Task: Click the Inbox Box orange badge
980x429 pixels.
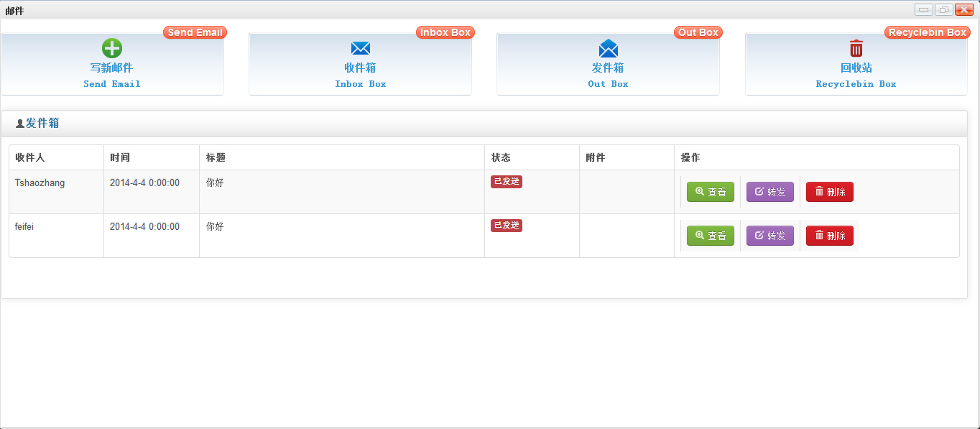Action: [445, 32]
